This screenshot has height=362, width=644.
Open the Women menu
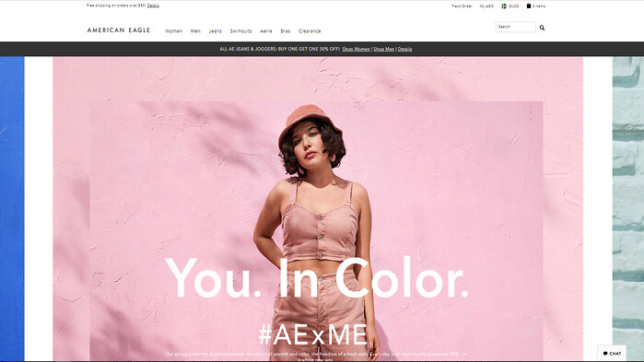tap(174, 30)
